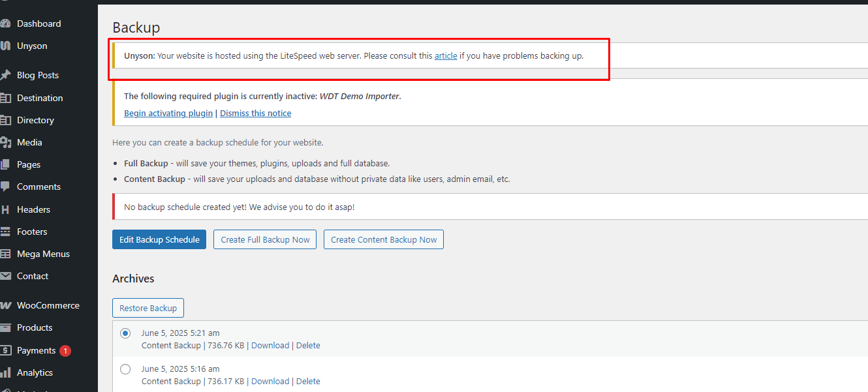Open Headers menu label
The image size is (868, 392).
(33, 209)
